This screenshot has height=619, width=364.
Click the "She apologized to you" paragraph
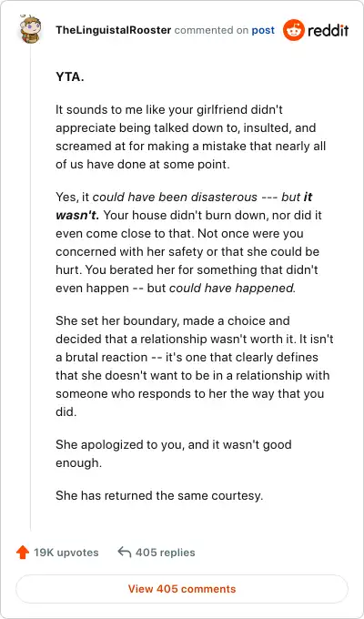tap(174, 453)
